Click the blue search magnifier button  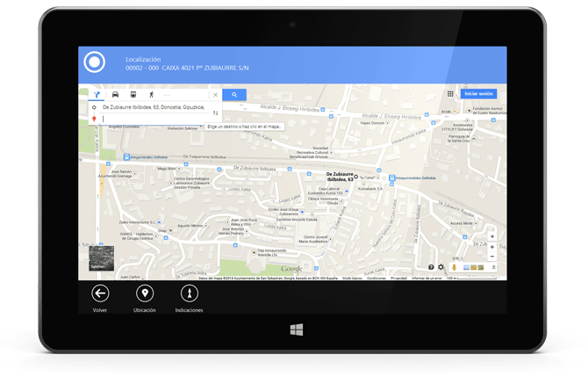click(234, 95)
